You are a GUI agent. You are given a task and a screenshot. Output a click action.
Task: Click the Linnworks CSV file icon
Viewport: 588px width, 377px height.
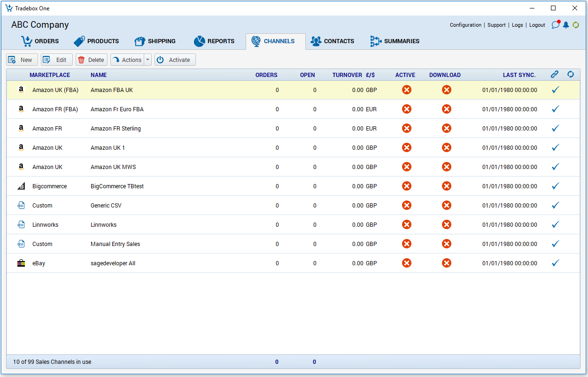[21, 225]
